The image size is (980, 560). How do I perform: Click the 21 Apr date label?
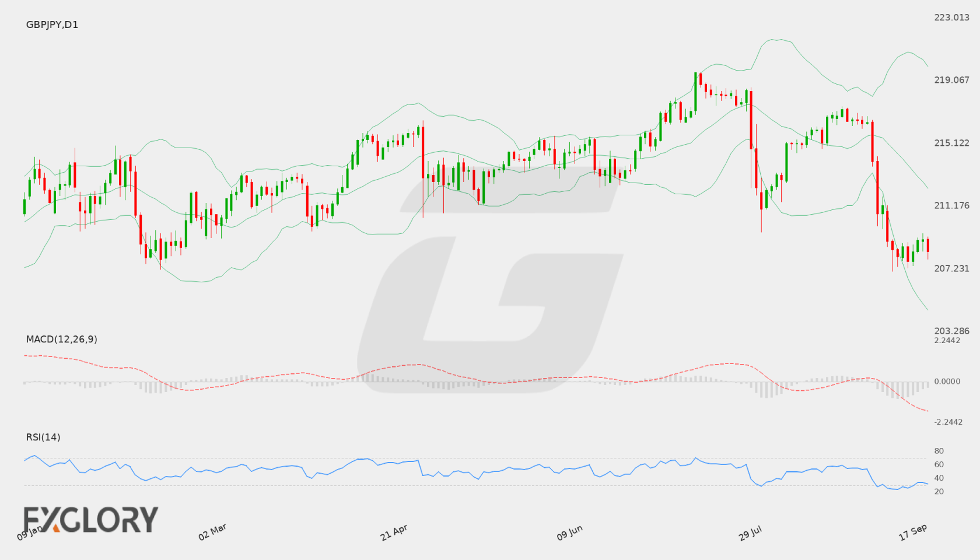(394, 533)
